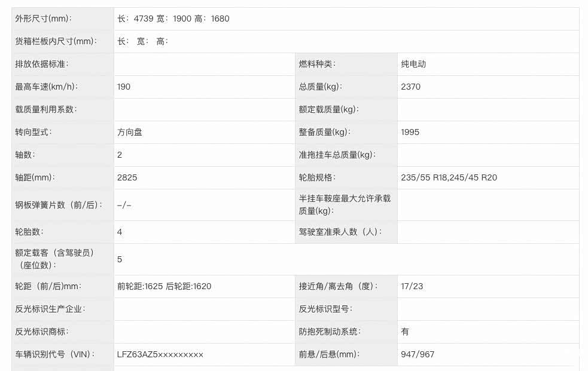The height and width of the screenshot is (371, 588).
Task: Select the 整备质量(kg) value 1995
Action: [x=410, y=132]
